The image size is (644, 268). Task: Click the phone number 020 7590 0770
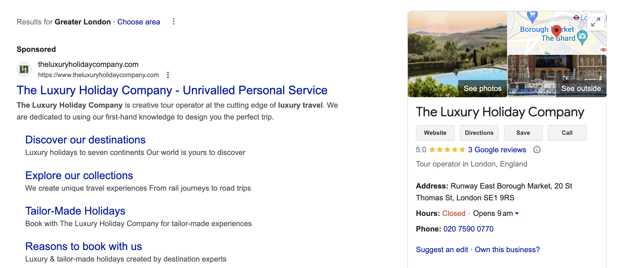point(468,229)
